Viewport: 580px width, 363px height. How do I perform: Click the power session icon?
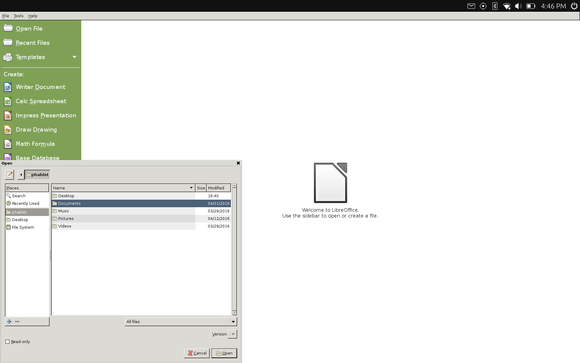(x=574, y=6)
